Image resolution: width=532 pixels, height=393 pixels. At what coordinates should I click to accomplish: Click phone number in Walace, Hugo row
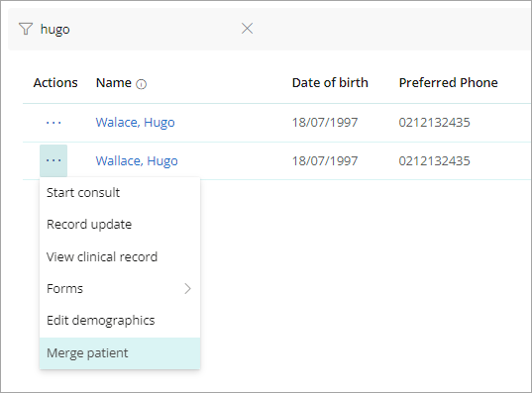coord(434,123)
